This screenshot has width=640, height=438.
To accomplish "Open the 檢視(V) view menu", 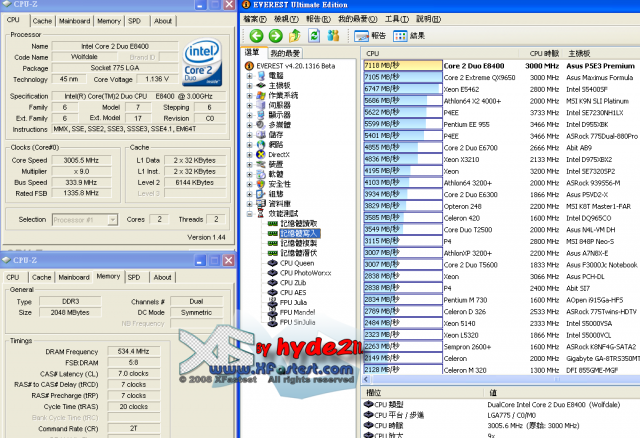I will pos(286,19).
